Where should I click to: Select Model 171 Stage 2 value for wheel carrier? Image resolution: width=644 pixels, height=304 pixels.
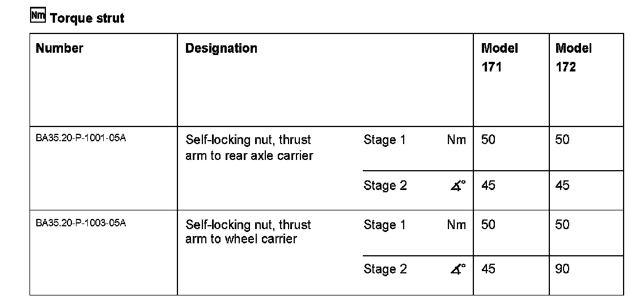(x=488, y=269)
